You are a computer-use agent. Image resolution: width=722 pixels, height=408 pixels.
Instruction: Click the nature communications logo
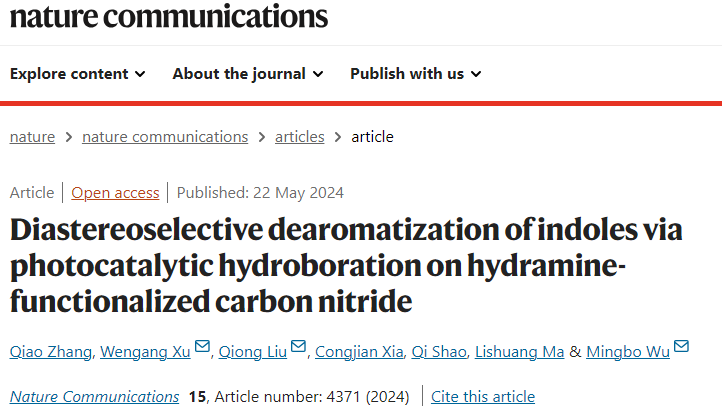coord(169,17)
